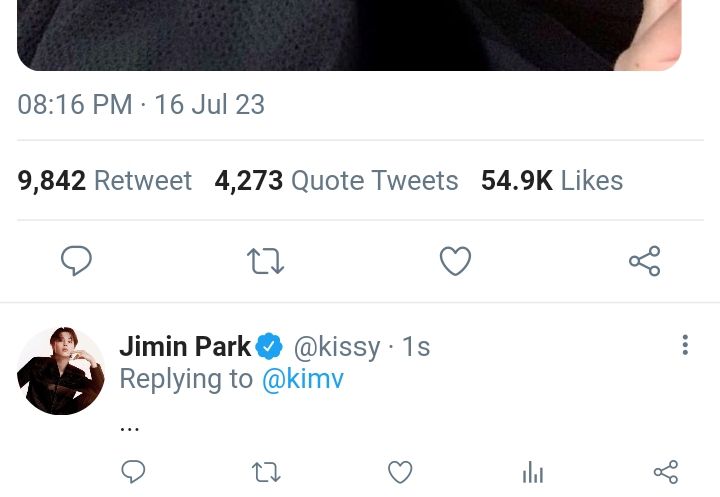This screenshot has height=497, width=720.
Task: View analytics for Jimin Park's reply
Action: tap(533, 472)
